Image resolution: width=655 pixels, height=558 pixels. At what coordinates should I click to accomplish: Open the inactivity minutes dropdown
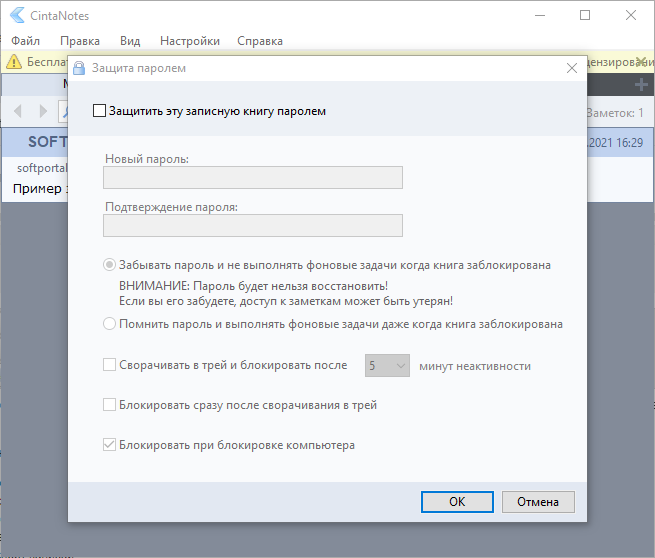tap(387, 365)
